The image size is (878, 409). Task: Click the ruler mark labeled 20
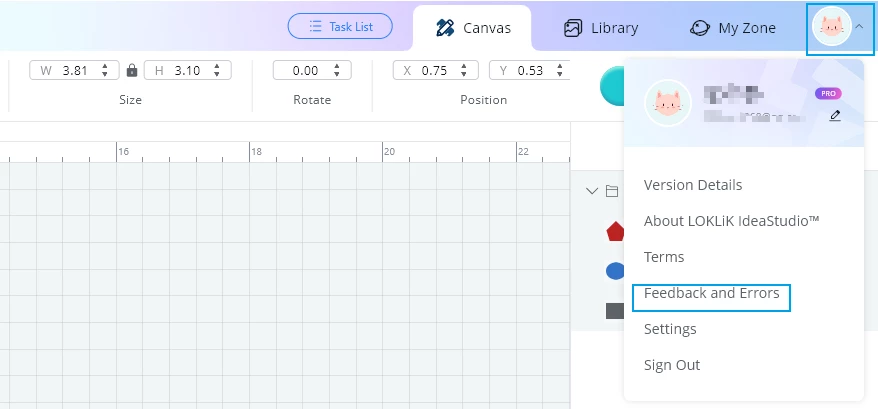coord(389,151)
